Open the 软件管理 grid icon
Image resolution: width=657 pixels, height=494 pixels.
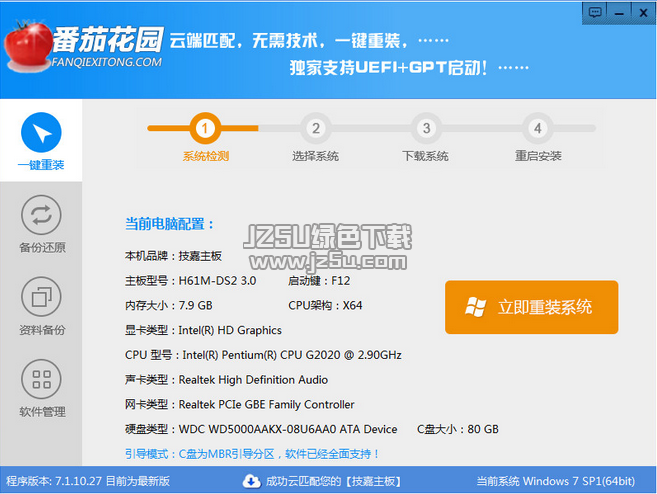pyautogui.click(x=41, y=379)
